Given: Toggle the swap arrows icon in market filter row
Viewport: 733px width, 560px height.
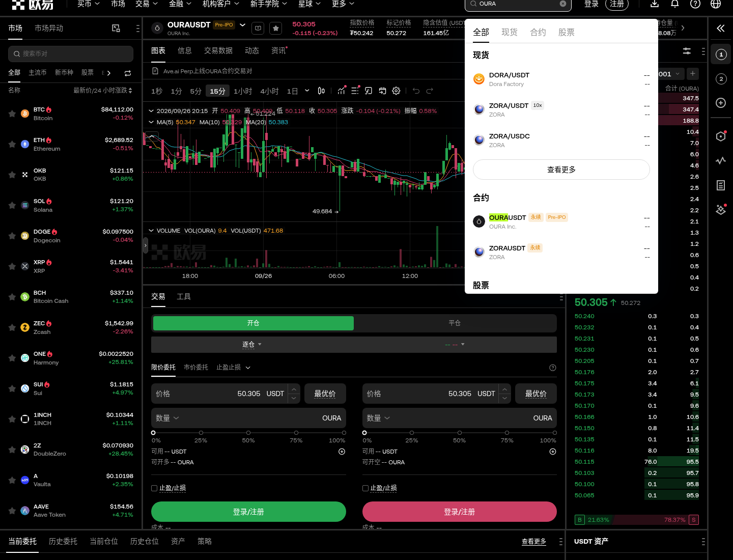Looking at the screenshot, I should (x=128, y=73).
